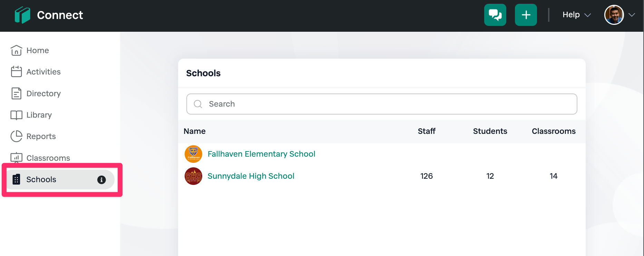Click the info icon beside Schools

click(101, 180)
